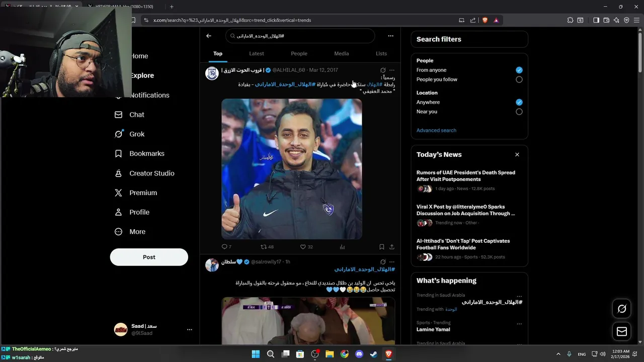Switch to the Lists tab
The width and height of the screenshot is (644, 362).
(x=381, y=53)
